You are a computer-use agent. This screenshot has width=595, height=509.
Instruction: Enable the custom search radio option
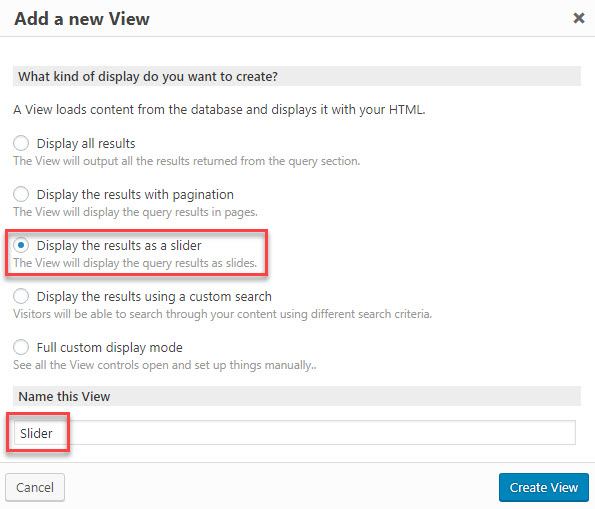(x=21, y=296)
